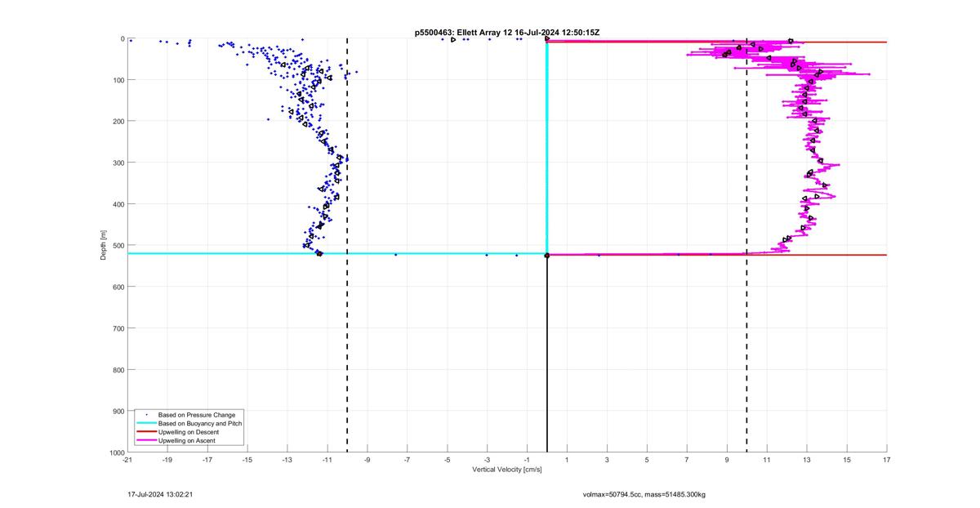980x508 pixels.
Task: Click x-axis tick label '-13'
Action: click(287, 460)
